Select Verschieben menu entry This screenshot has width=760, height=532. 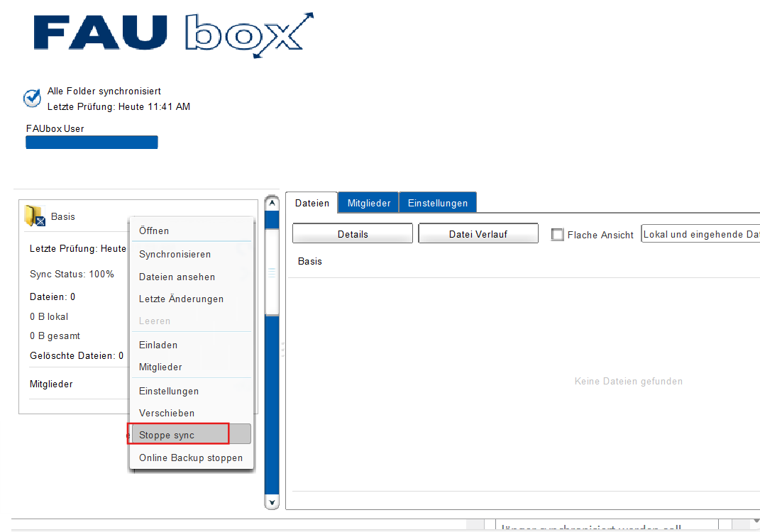tap(192, 413)
